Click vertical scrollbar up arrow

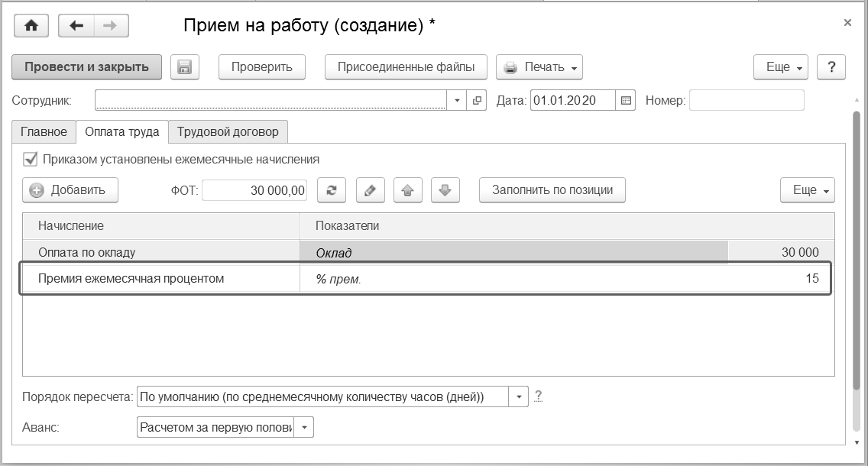[x=857, y=100]
